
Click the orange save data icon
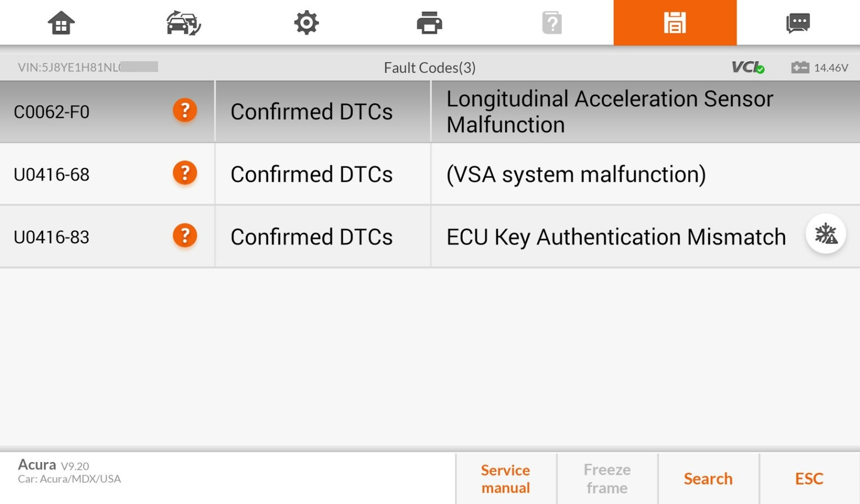pos(675,23)
